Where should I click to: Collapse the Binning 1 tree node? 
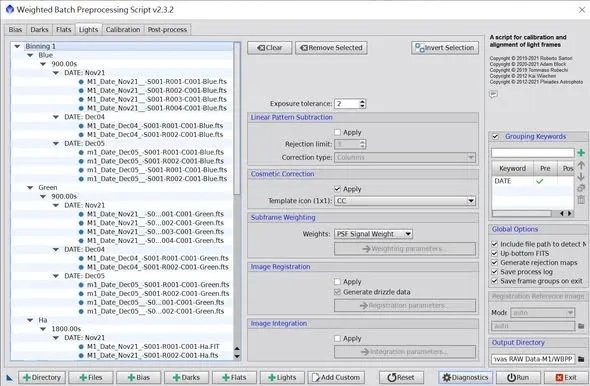17,46
